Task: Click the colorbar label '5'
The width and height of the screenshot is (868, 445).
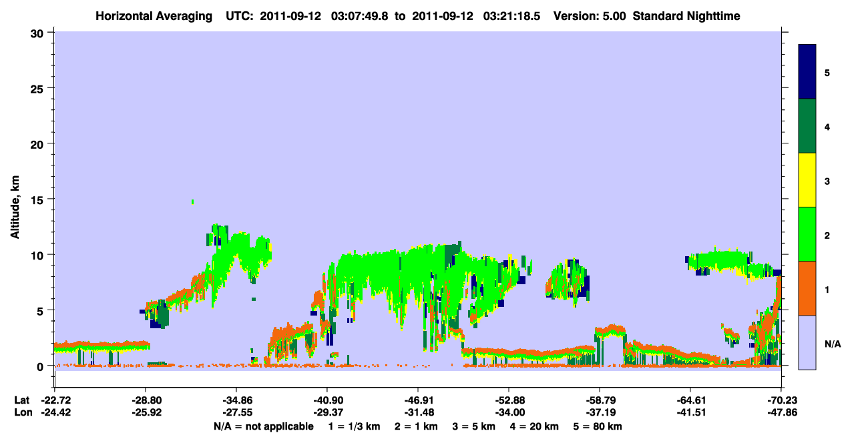Action: coord(827,72)
